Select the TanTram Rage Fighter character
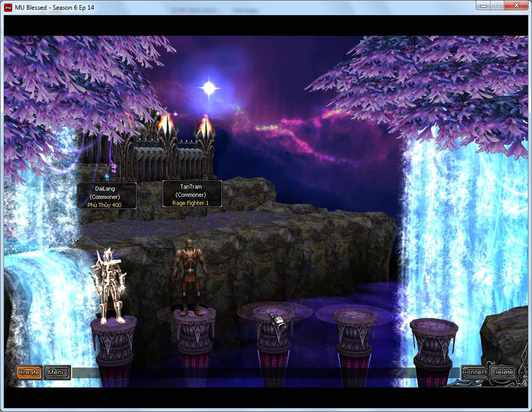532x412 pixels. (x=190, y=278)
